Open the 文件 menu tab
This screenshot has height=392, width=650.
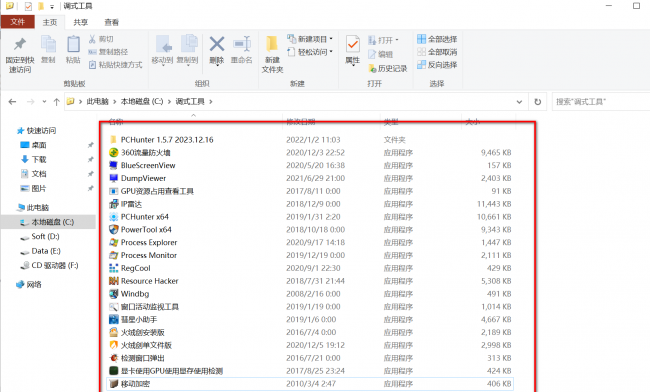(x=17, y=22)
